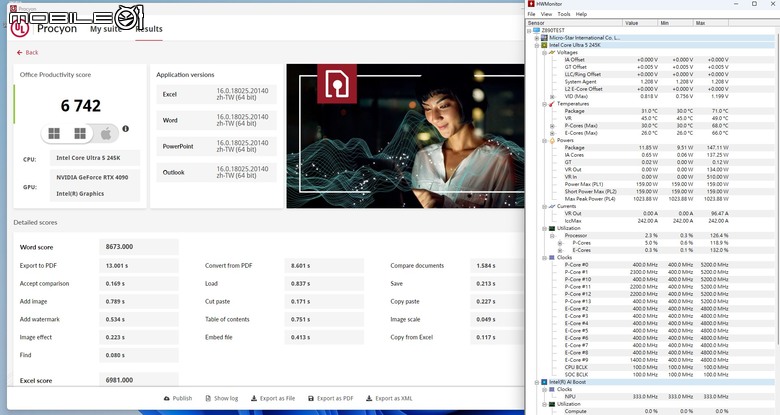Expand the VID (Max) entry
The width and height of the screenshot is (780, 415).
[x=552, y=97]
